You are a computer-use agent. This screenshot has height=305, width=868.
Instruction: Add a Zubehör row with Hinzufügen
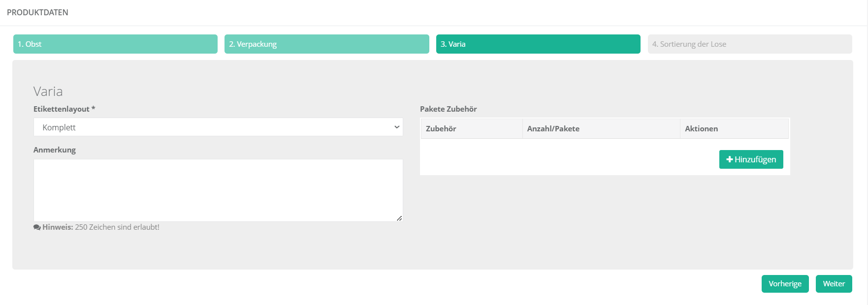(x=751, y=159)
